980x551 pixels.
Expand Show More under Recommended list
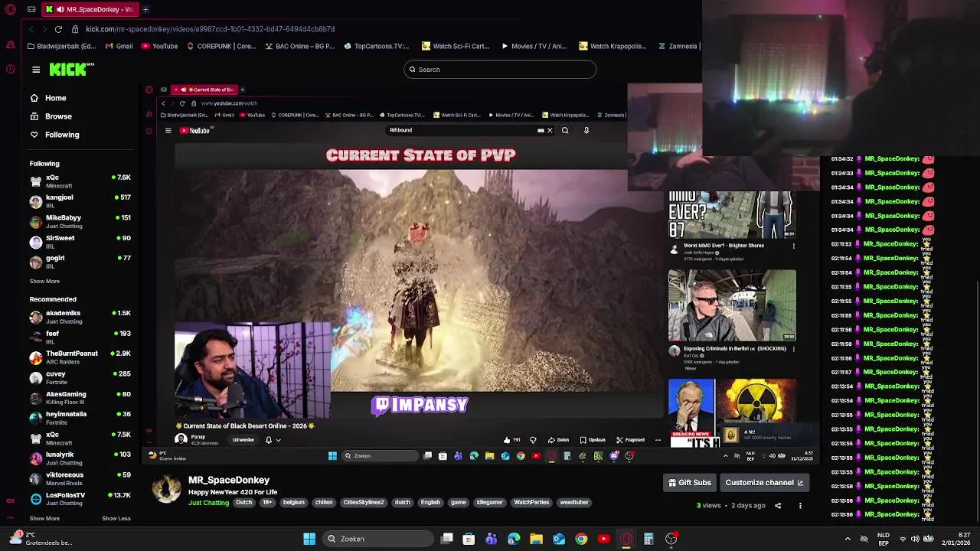[x=44, y=518]
